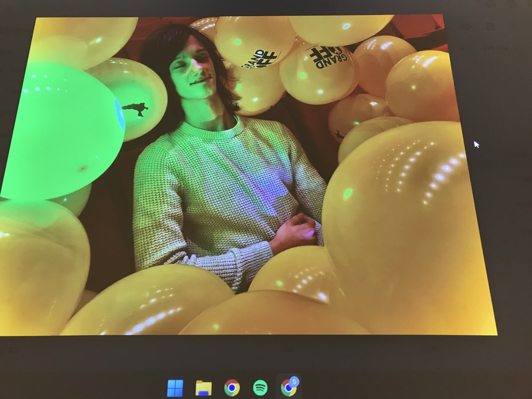
Task: Select the active Chrome window with S badge
Action: (288, 389)
